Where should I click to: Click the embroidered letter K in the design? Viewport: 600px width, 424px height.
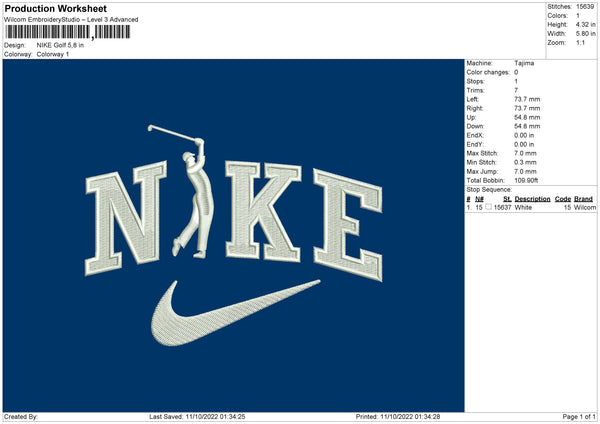263,211
